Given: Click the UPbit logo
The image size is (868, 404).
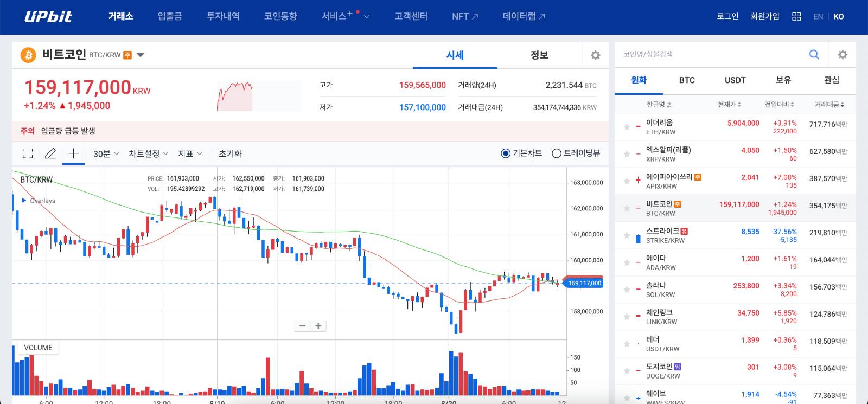Looking at the screenshot, I should tap(48, 16).
